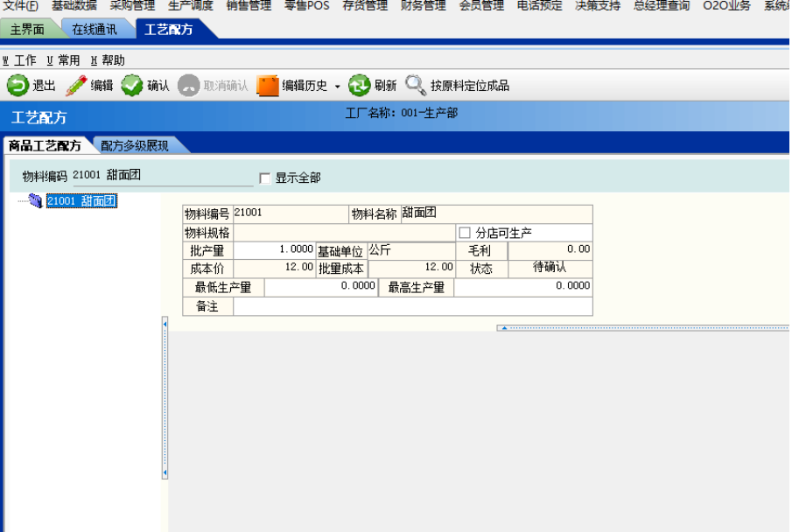Click the 毛利 value 0.00
This screenshot has height=532, width=792.
(550, 249)
